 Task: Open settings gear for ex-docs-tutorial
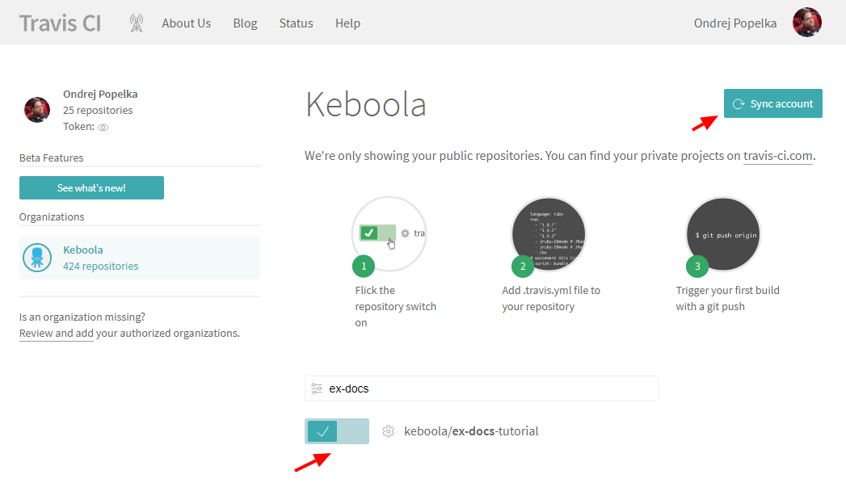[x=388, y=431]
